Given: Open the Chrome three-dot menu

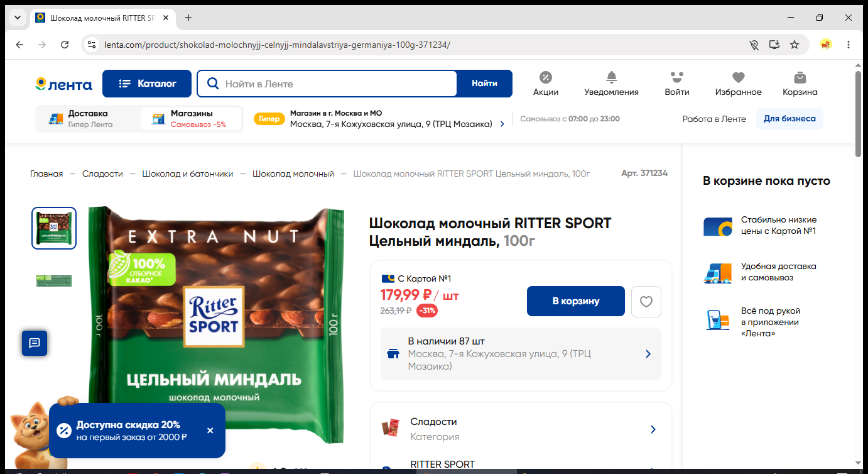Looking at the screenshot, I should click(x=849, y=45).
